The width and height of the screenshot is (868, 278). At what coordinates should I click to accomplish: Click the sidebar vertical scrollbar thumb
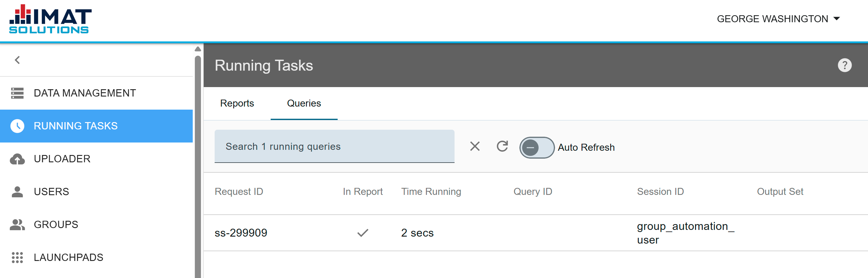coord(198,167)
